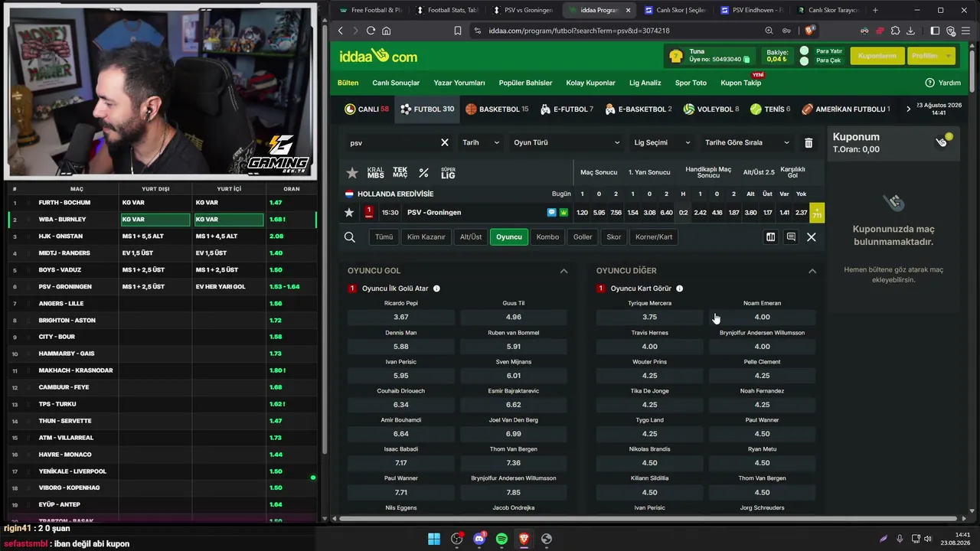Open the browser tab 'PSV vs Groningen'
Screen dimensions: 980x551
(x=522, y=10)
